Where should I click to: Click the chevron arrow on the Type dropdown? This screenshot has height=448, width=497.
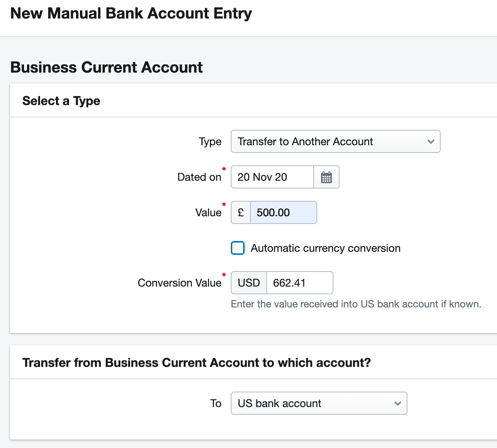coord(431,142)
